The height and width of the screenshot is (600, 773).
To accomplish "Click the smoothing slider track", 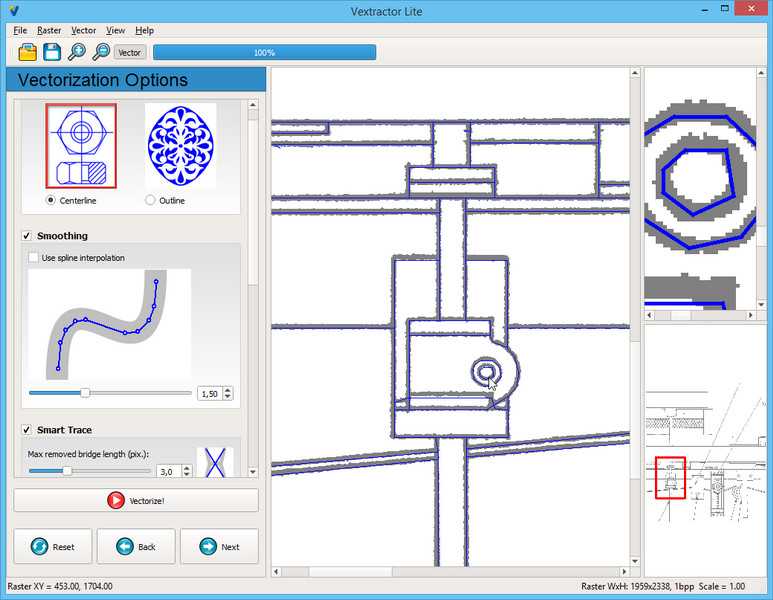I will tap(140, 393).
